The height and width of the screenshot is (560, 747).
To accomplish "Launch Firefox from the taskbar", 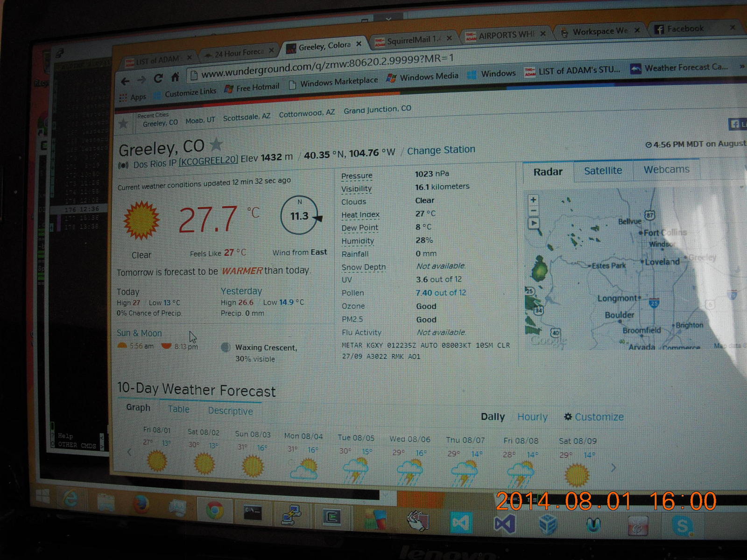I will (x=141, y=505).
